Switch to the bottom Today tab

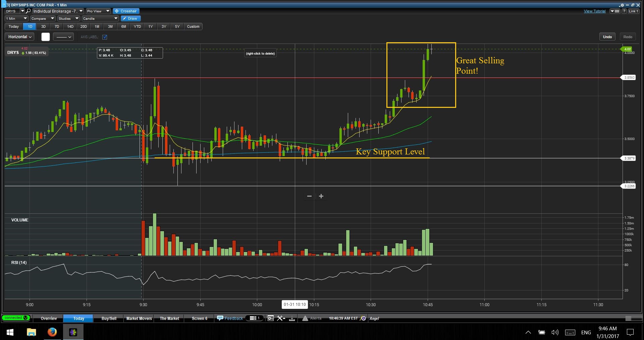click(x=78, y=318)
